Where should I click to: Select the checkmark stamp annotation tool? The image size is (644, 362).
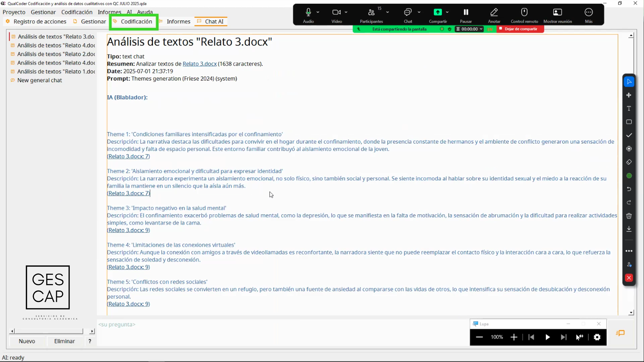(629, 135)
